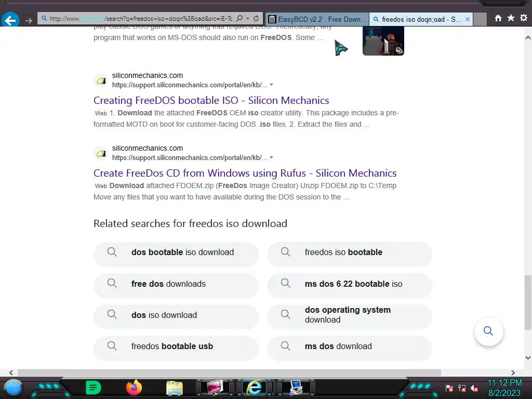Click the vertical scrollbar thumb

[528, 302]
